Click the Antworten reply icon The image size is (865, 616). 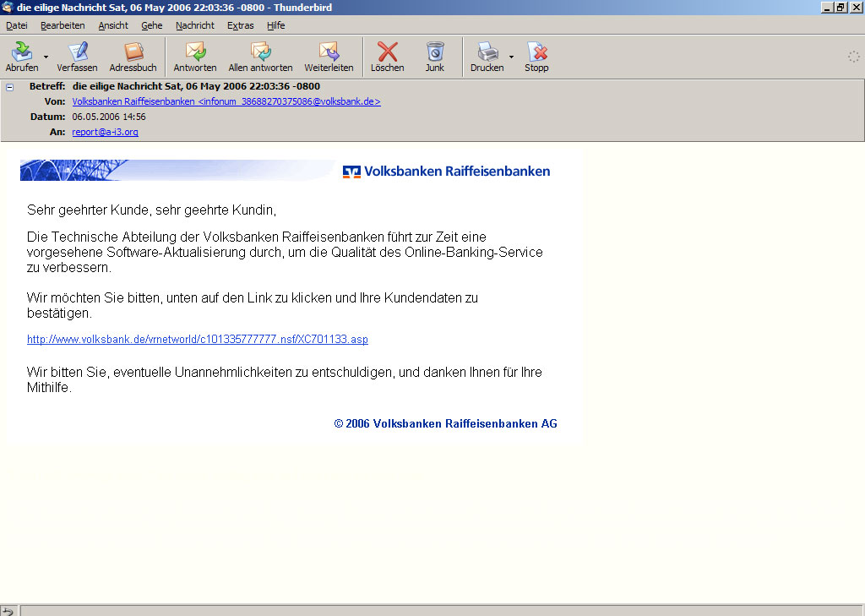coord(195,52)
